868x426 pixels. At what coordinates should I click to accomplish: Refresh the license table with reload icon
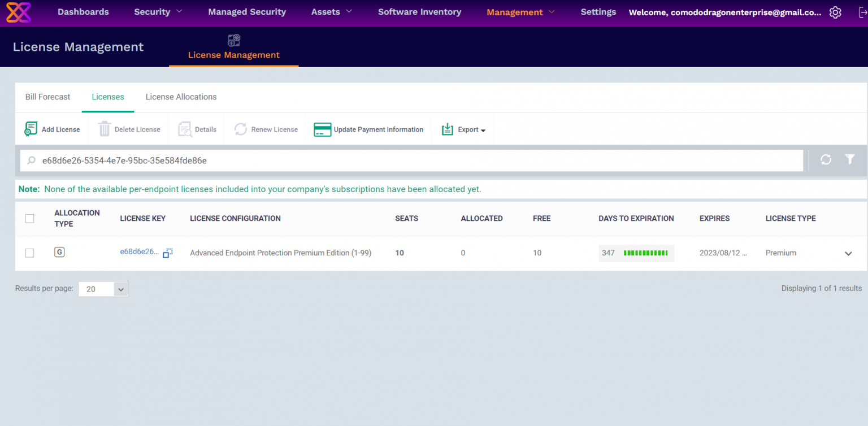[x=826, y=160]
